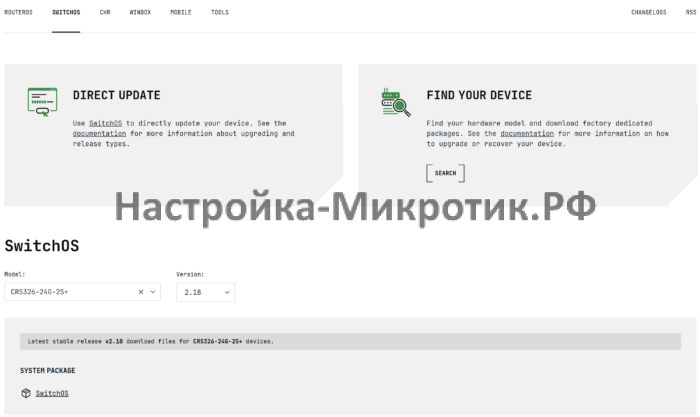The image size is (700, 417).
Task: Go to the Mobile tab
Action: 181,13
